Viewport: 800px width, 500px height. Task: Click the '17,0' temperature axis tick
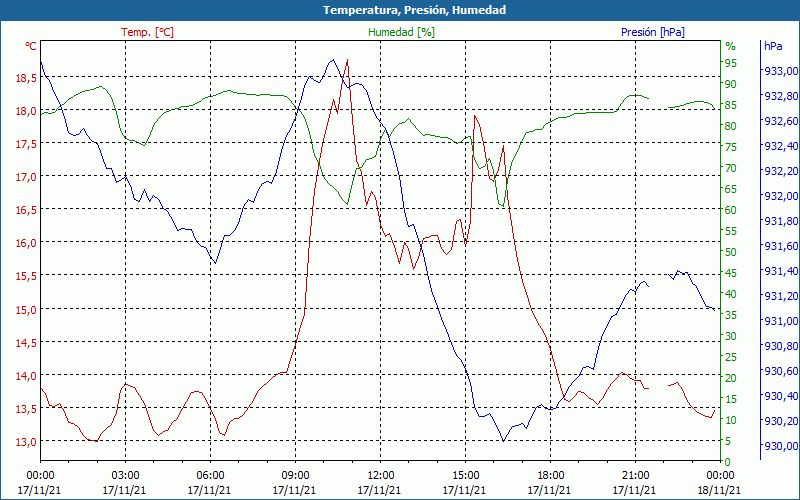coord(28,178)
